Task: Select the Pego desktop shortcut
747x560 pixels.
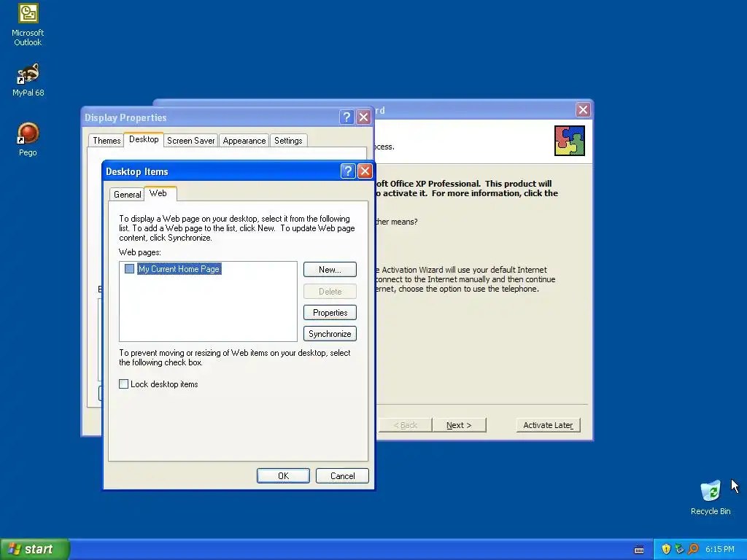Action: coord(28,139)
